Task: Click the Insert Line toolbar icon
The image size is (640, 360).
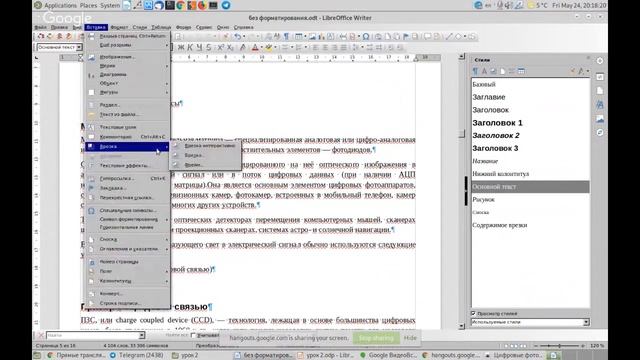Action: 449,37
